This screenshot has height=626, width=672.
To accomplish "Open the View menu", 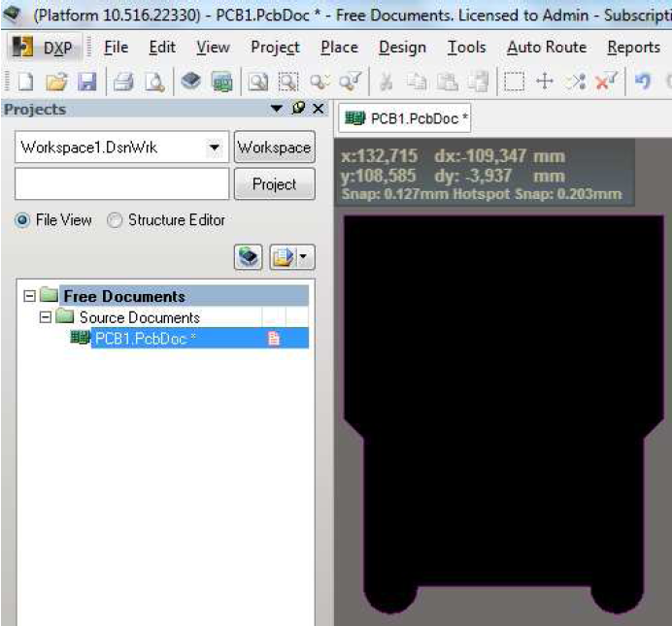I will [x=213, y=48].
